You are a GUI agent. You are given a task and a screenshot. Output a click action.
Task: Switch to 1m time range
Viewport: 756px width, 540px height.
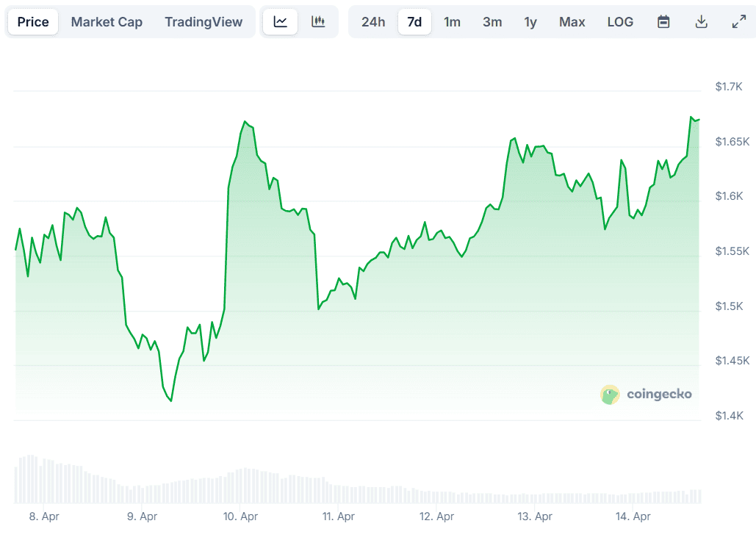452,22
